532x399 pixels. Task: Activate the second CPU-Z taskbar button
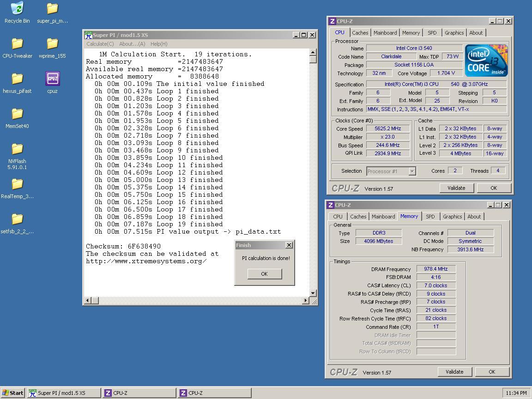pos(215,393)
